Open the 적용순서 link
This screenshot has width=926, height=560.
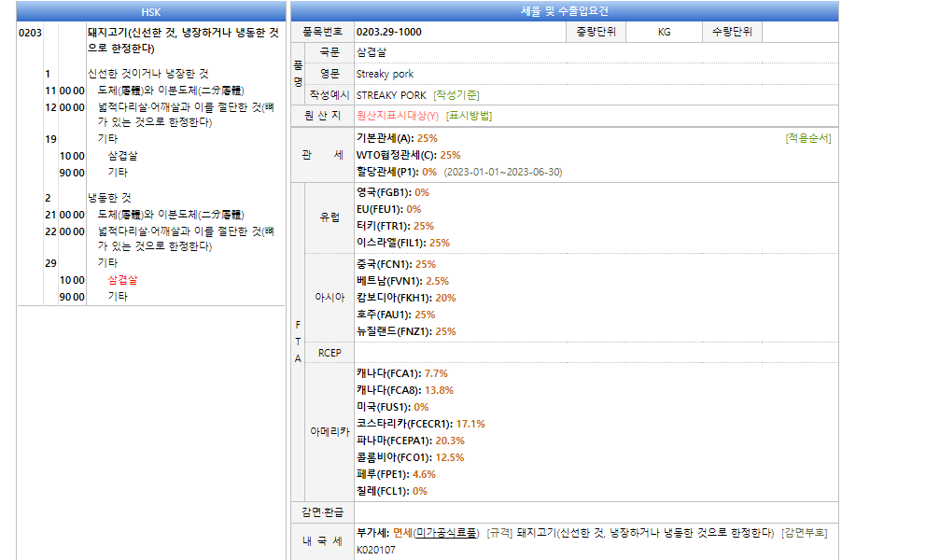tap(807, 138)
